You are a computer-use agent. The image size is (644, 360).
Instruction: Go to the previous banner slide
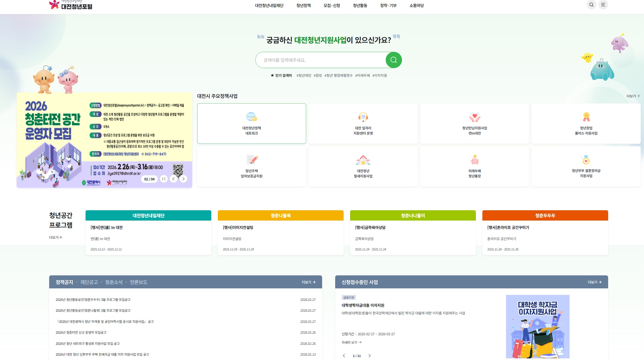[174, 179]
